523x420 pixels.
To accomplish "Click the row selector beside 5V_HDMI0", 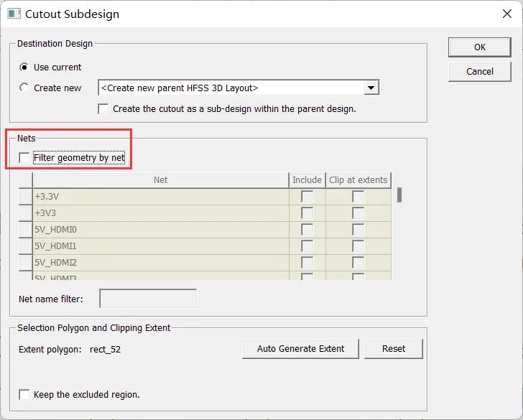I will 25,230.
